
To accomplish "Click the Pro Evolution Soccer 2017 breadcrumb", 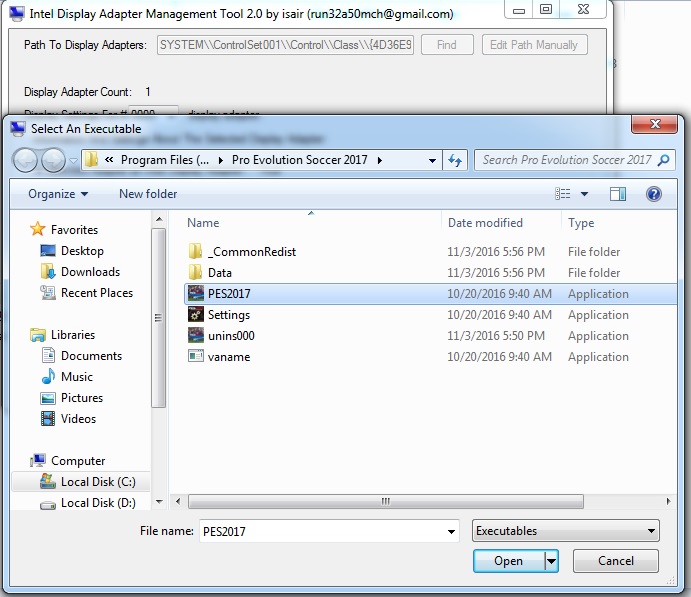I will click(300, 160).
